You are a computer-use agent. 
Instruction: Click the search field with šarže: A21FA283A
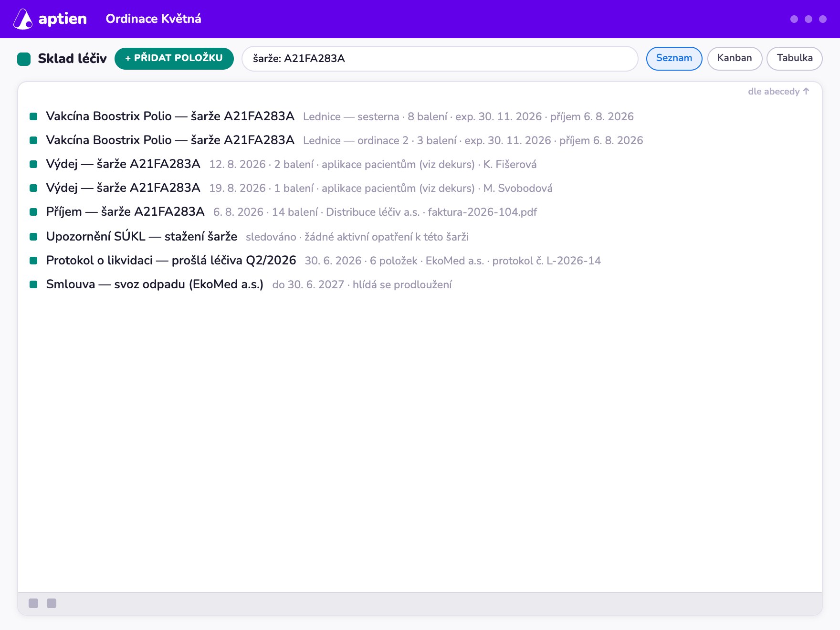tap(440, 58)
